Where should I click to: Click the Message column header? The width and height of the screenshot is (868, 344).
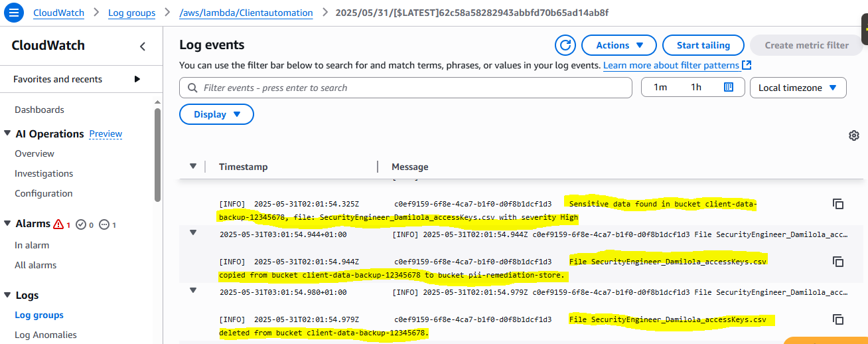(410, 167)
